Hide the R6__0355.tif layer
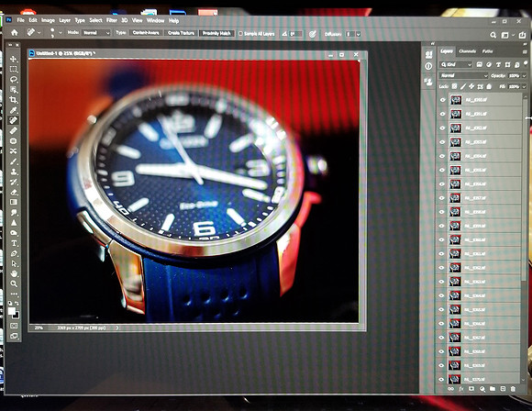The image size is (532, 411). (442, 170)
